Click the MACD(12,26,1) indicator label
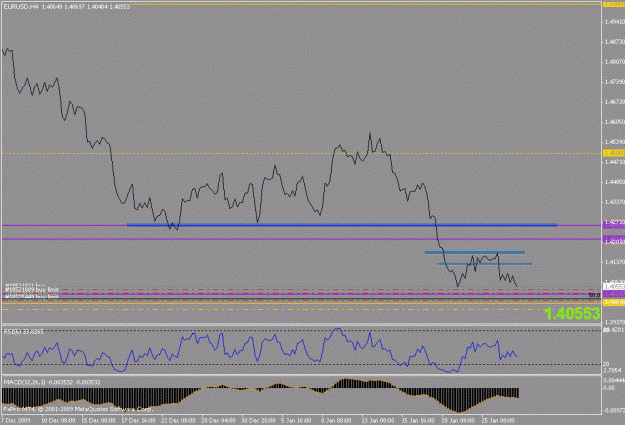The width and height of the screenshot is (625, 425). pyautogui.click(x=52, y=382)
